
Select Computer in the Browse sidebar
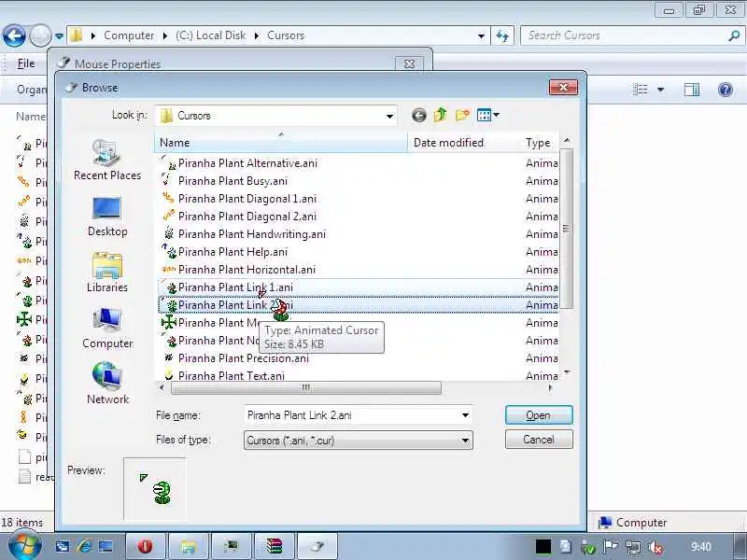[x=107, y=329]
